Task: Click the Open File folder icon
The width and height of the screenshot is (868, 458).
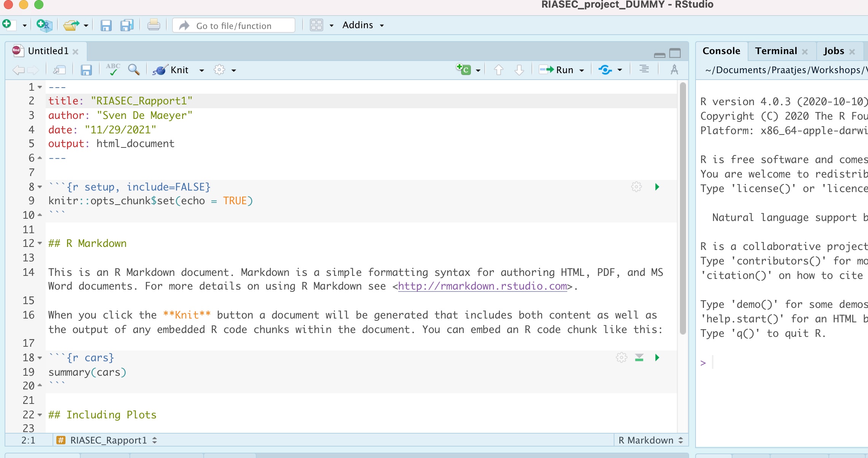Action: tap(71, 25)
